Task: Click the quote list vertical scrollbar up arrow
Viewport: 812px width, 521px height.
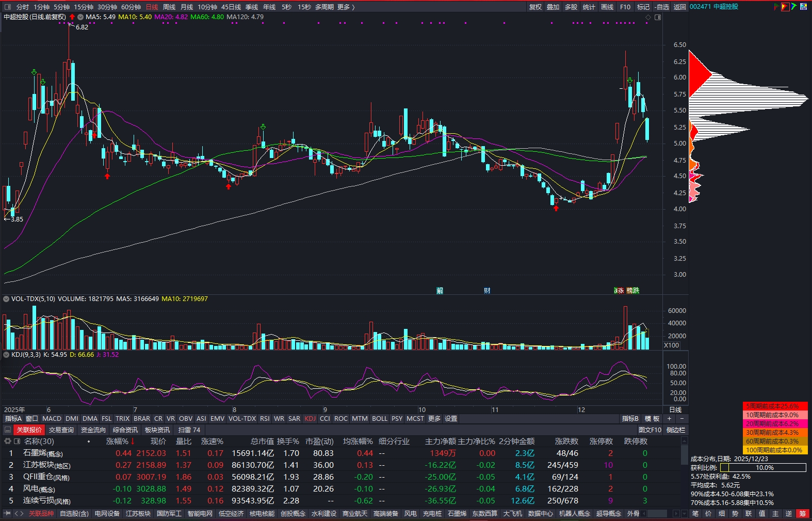Action: point(685,441)
